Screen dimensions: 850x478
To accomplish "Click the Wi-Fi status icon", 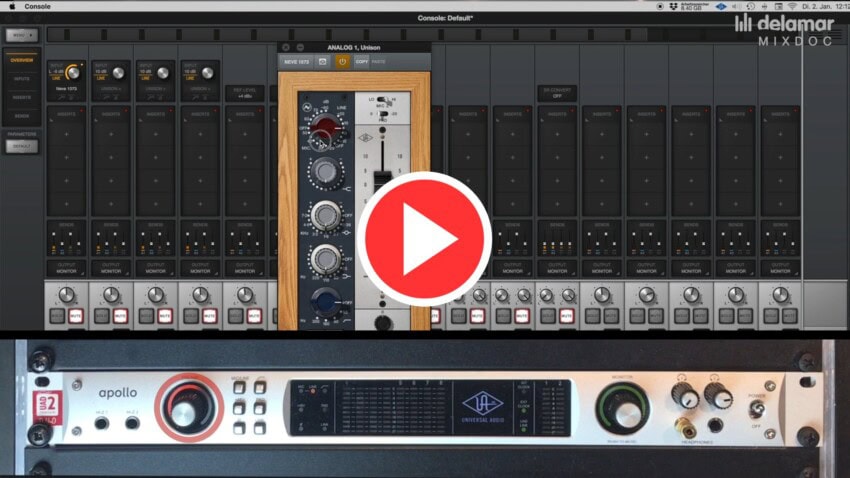I will (x=792, y=7).
